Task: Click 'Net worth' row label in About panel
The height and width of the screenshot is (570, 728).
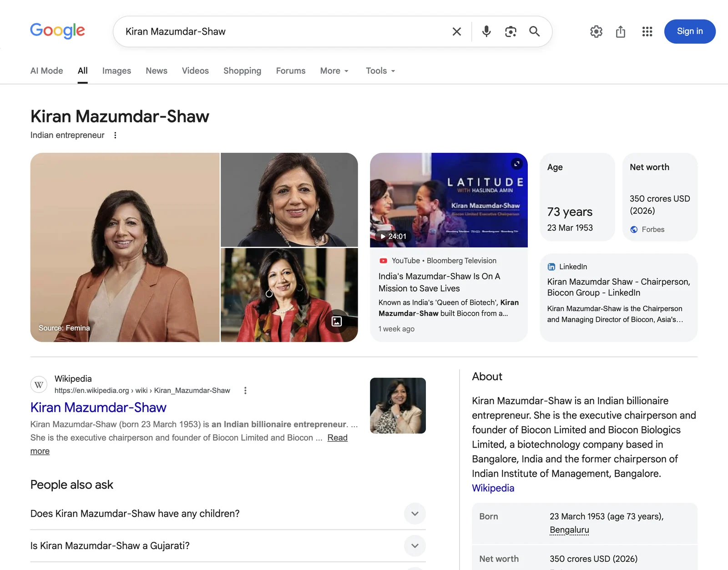Action: point(499,559)
